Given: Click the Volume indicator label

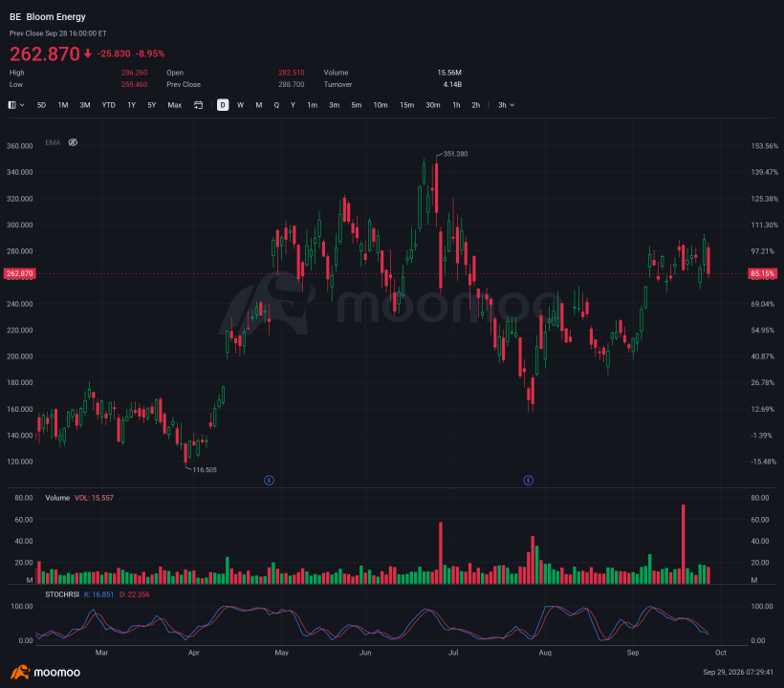Looking at the screenshot, I should coord(57,498).
